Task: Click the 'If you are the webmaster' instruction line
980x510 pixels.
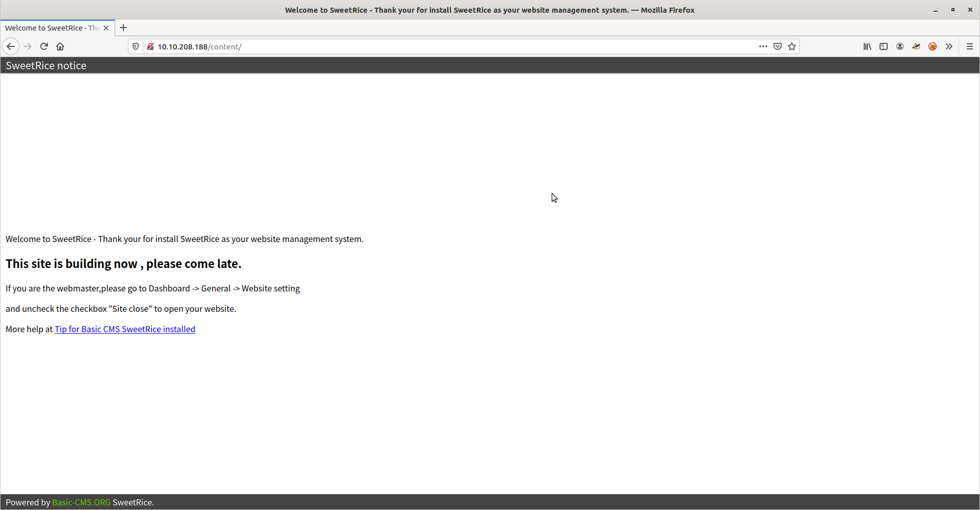Action: (152, 288)
